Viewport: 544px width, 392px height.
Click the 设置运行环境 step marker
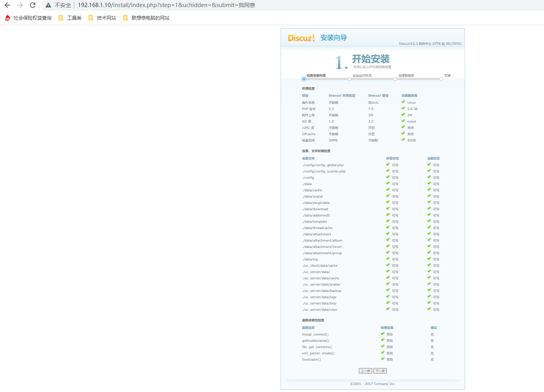tap(349, 79)
